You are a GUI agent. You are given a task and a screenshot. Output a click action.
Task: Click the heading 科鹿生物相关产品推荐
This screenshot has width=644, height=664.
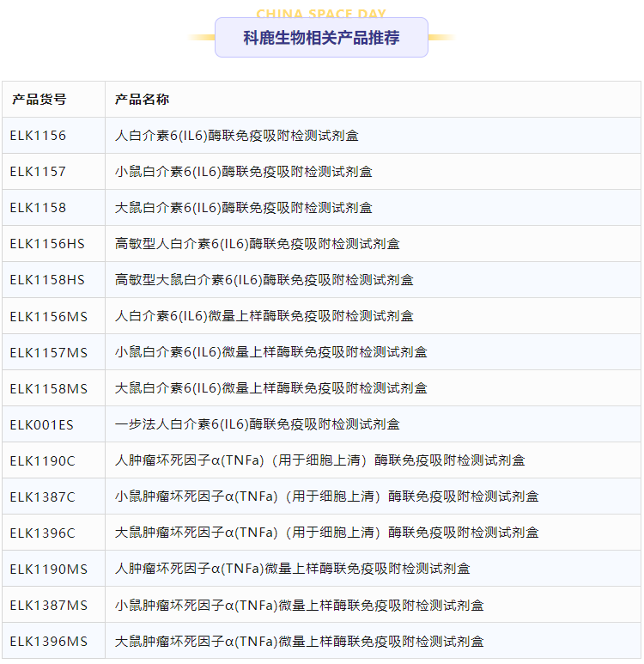click(x=321, y=38)
